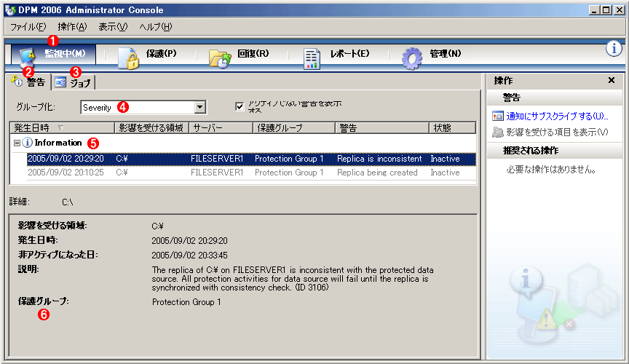Sort by 保護グループ column header
This screenshot has width=629, height=364.
294,128
